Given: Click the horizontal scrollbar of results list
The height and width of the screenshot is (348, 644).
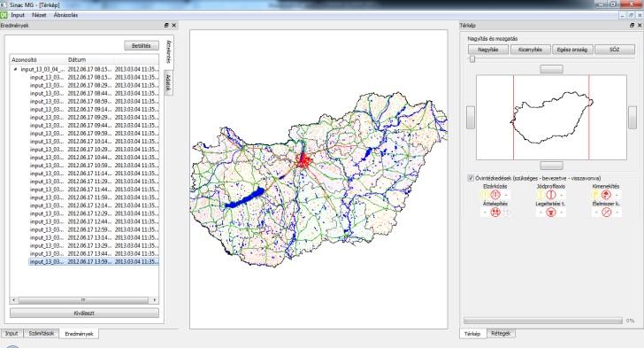Looking at the screenshot, I should [84, 300].
